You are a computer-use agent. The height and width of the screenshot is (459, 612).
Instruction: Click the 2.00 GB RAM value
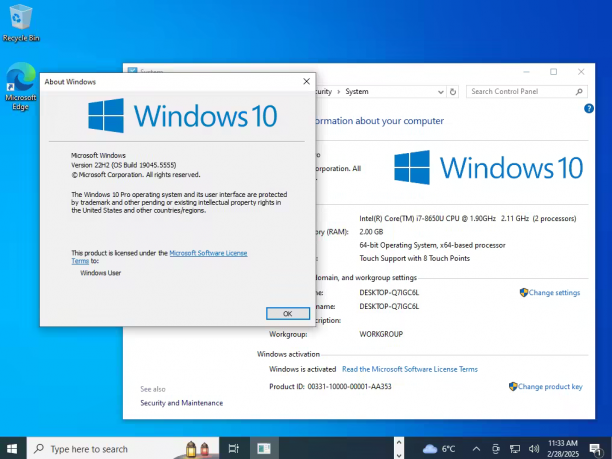pos(371,232)
